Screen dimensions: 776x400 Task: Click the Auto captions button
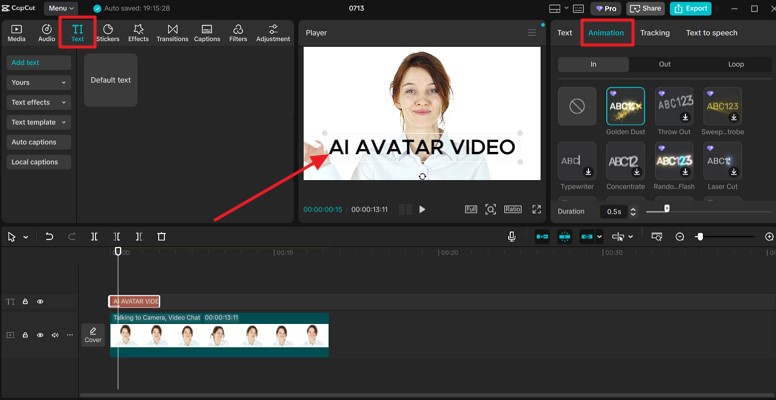coord(34,142)
